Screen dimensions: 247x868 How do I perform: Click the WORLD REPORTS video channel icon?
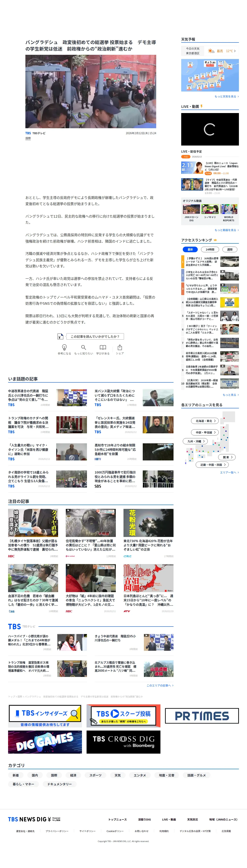(x=229, y=209)
